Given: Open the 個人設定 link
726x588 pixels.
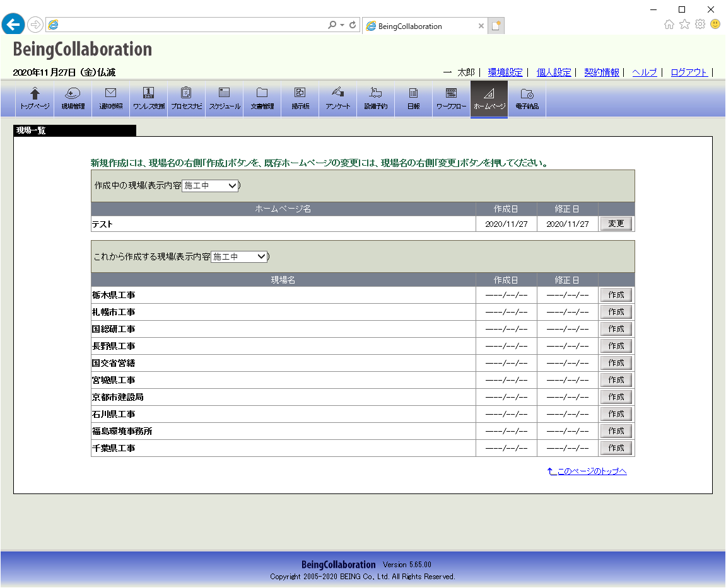Looking at the screenshot, I should [554, 72].
